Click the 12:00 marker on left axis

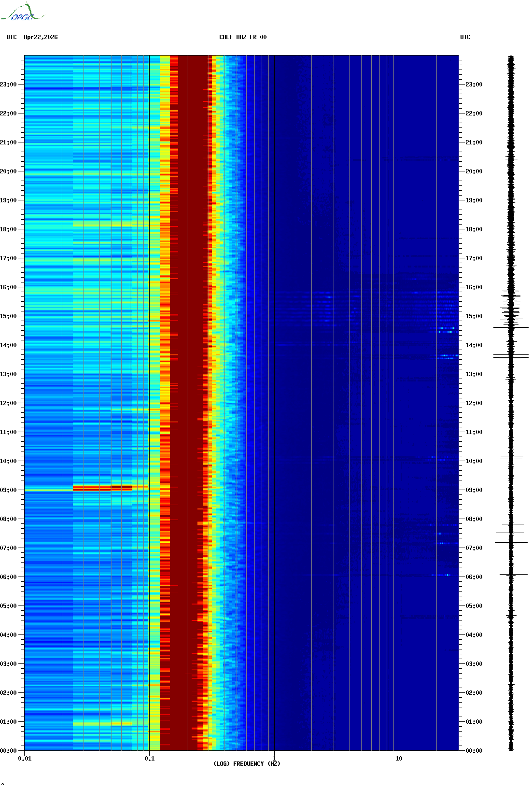[8, 403]
